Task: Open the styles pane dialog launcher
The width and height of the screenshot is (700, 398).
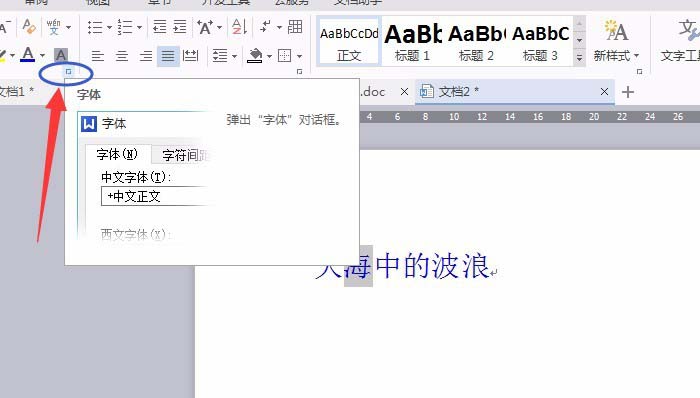Action: point(639,71)
